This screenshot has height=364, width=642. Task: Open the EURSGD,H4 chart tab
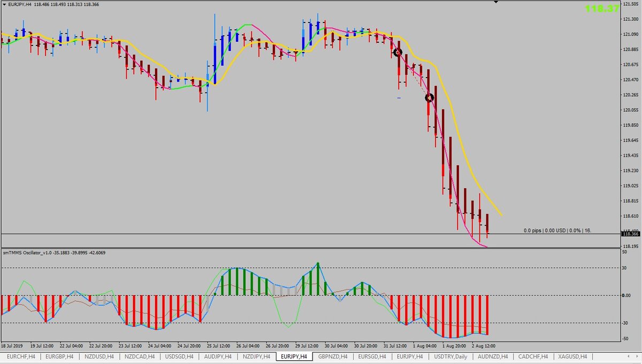(373, 357)
